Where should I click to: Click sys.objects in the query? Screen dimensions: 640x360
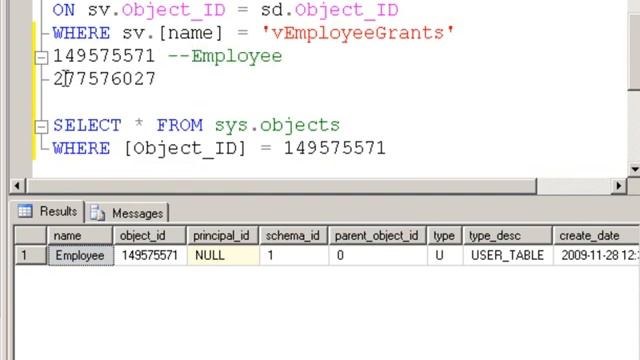pos(278,125)
